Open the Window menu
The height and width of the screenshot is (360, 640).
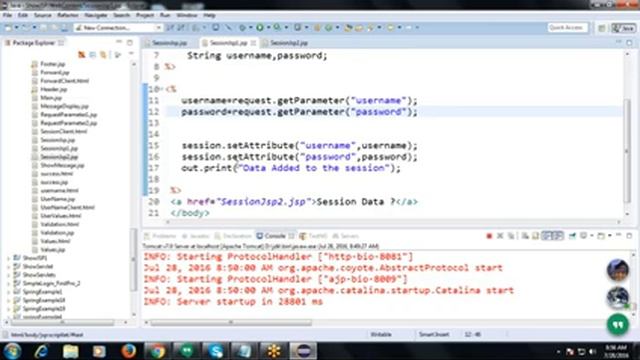point(187,15)
